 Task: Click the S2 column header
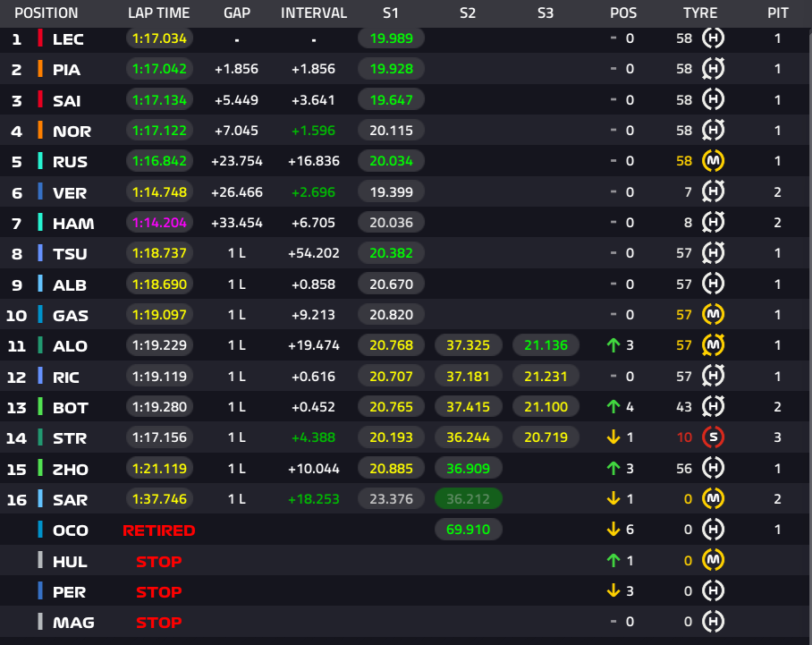coord(468,13)
